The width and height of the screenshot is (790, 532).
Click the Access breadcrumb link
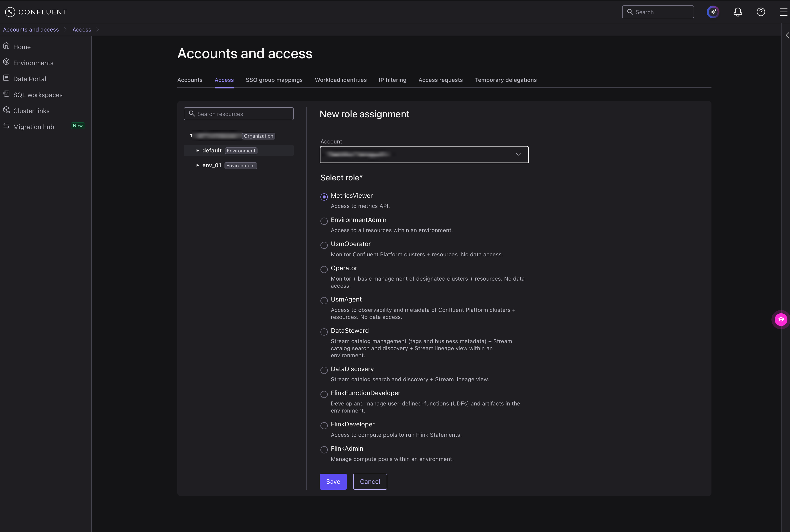[x=82, y=30]
